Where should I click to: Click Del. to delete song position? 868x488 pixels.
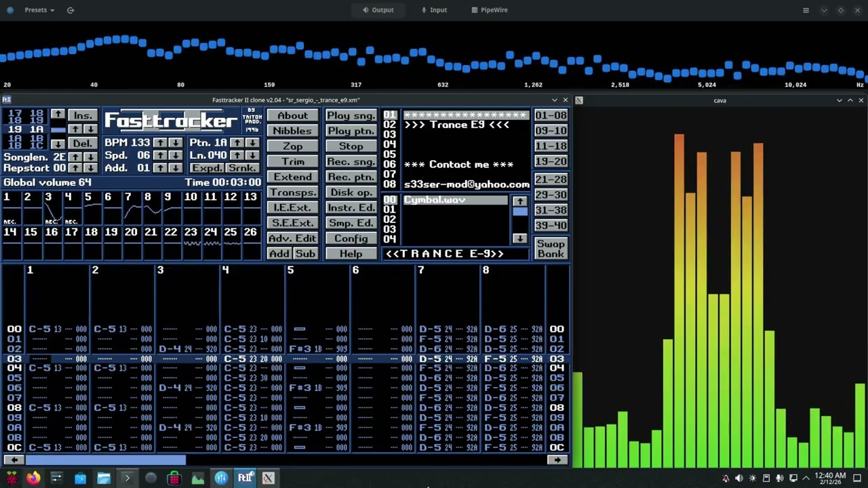(x=83, y=144)
